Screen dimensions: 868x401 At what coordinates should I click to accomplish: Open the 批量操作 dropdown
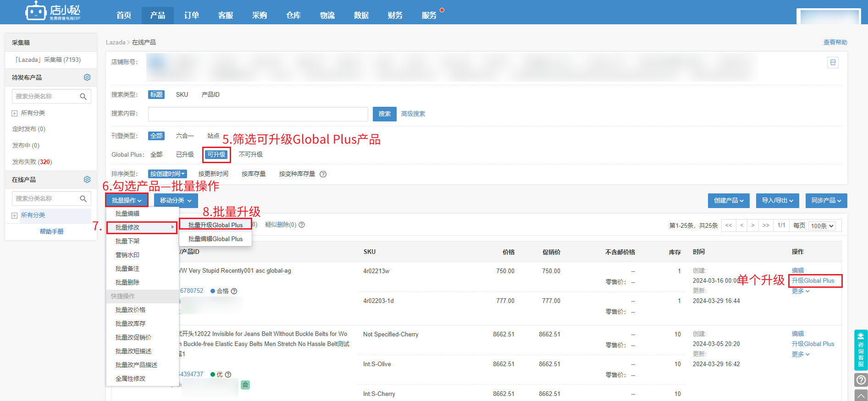pyautogui.click(x=127, y=200)
